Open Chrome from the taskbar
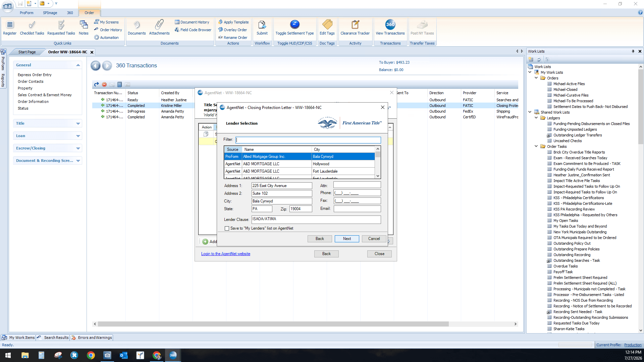644x362 pixels. (91, 355)
